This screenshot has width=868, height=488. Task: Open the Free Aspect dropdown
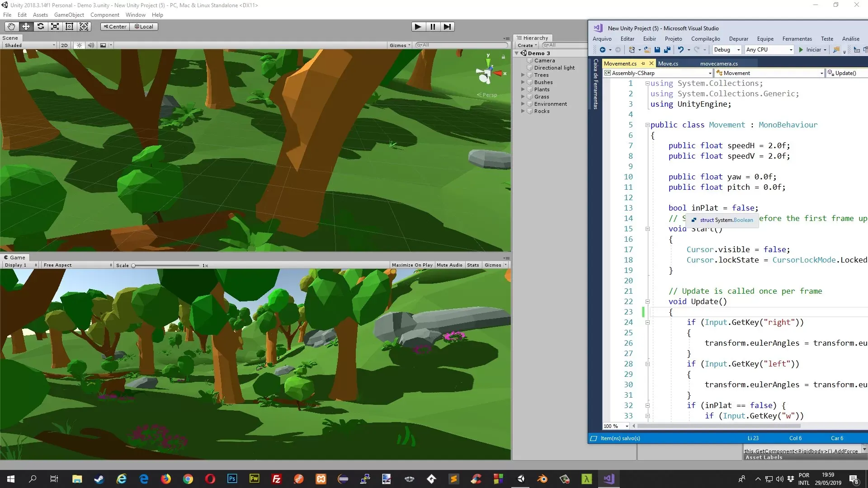coord(78,265)
